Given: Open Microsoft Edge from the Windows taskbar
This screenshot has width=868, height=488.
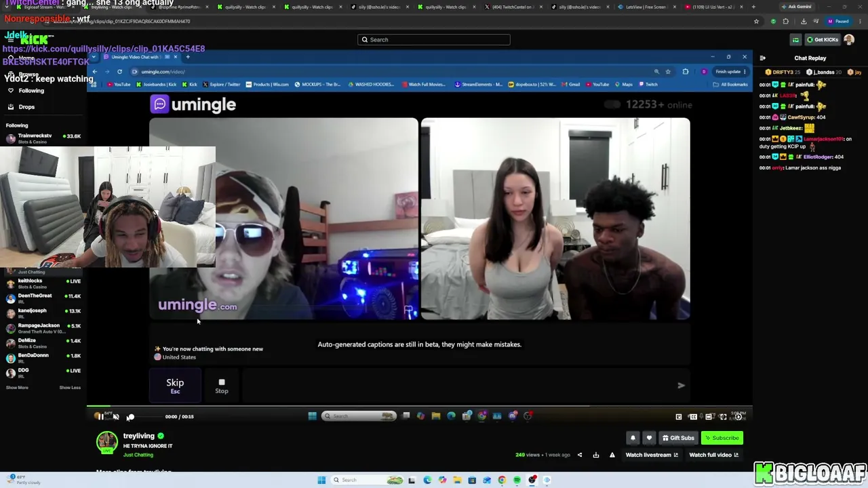Looking at the screenshot, I should 427,480.
